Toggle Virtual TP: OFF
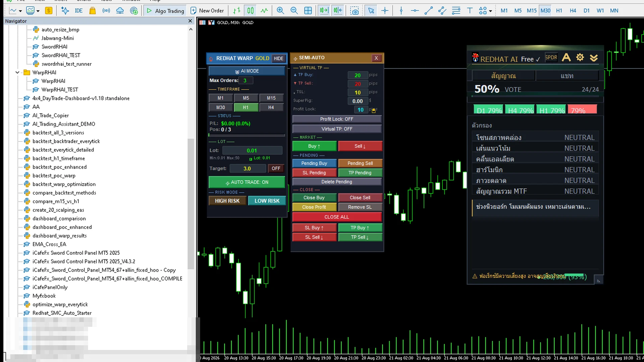The image size is (644, 362). click(337, 129)
